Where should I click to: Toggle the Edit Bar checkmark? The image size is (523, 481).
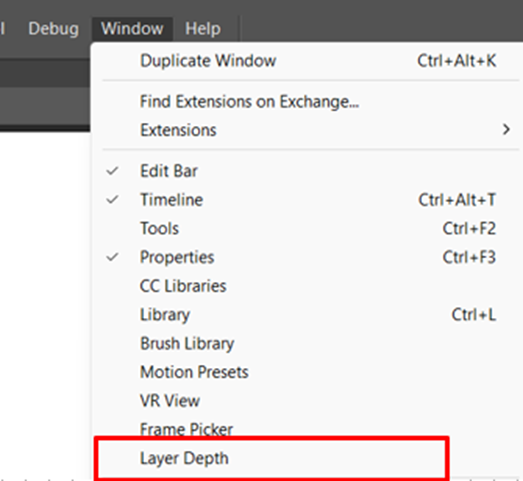112,171
